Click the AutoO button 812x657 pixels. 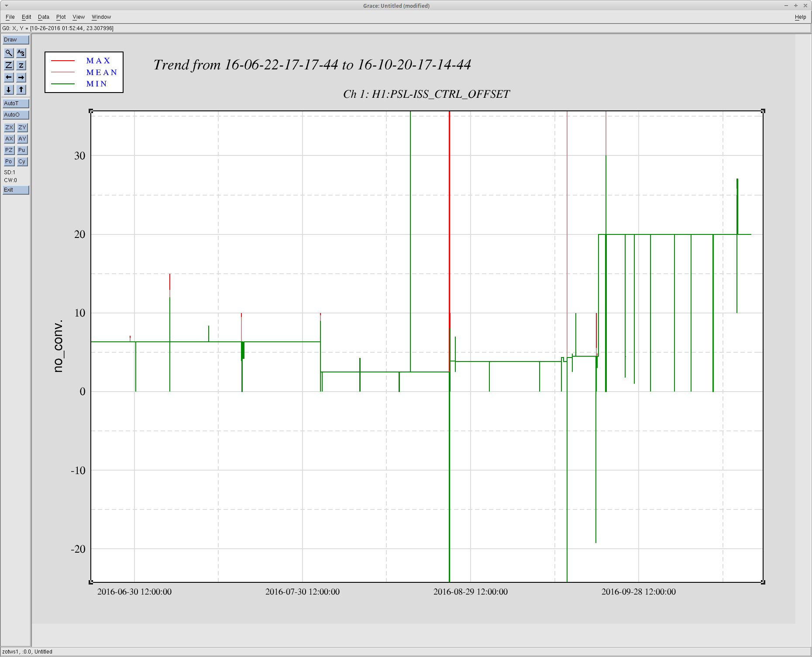(x=16, y=115)
